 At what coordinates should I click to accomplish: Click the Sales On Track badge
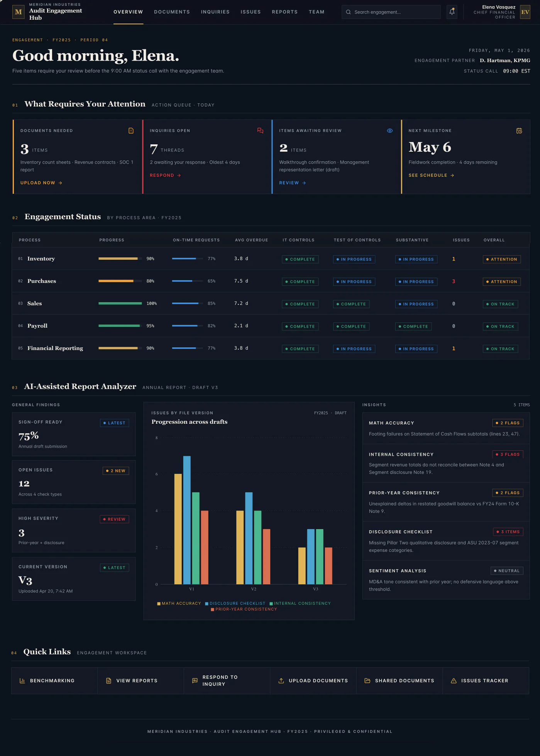(x=500, y=304)
